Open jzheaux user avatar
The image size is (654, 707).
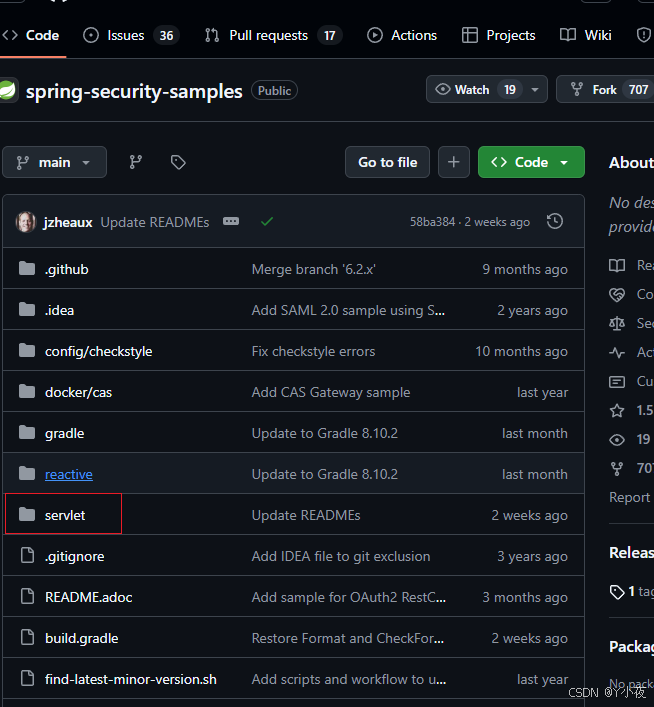tap(26, 222)
